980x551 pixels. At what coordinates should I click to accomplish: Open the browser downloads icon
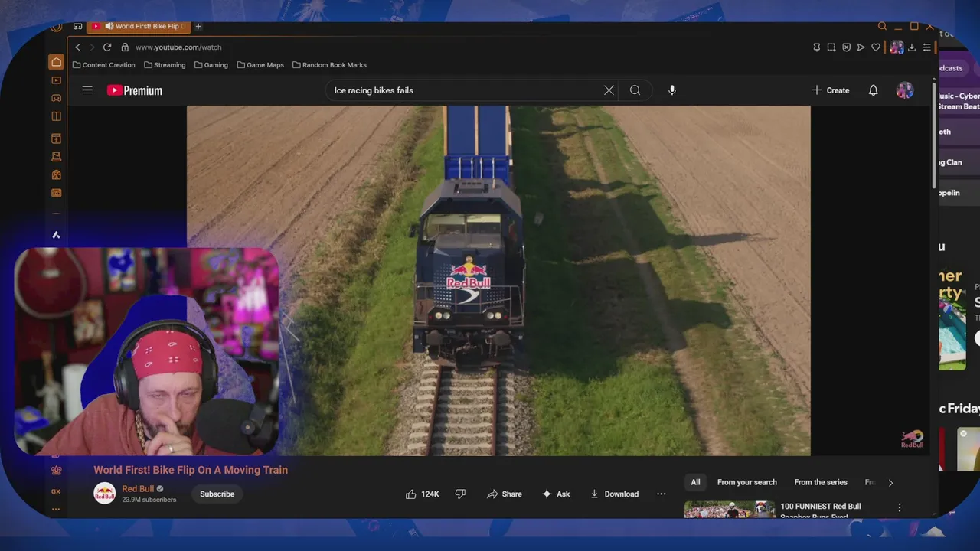coord(912,47)
